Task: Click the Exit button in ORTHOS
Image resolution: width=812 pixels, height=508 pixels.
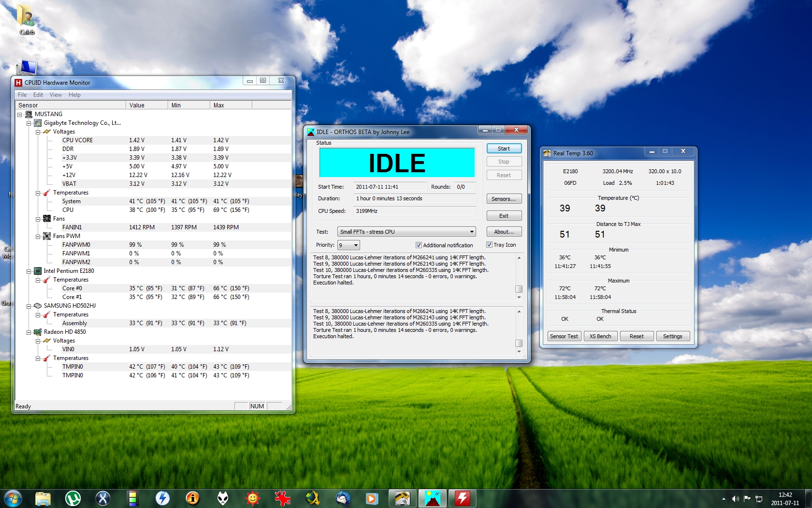Action: click(504, 216)
